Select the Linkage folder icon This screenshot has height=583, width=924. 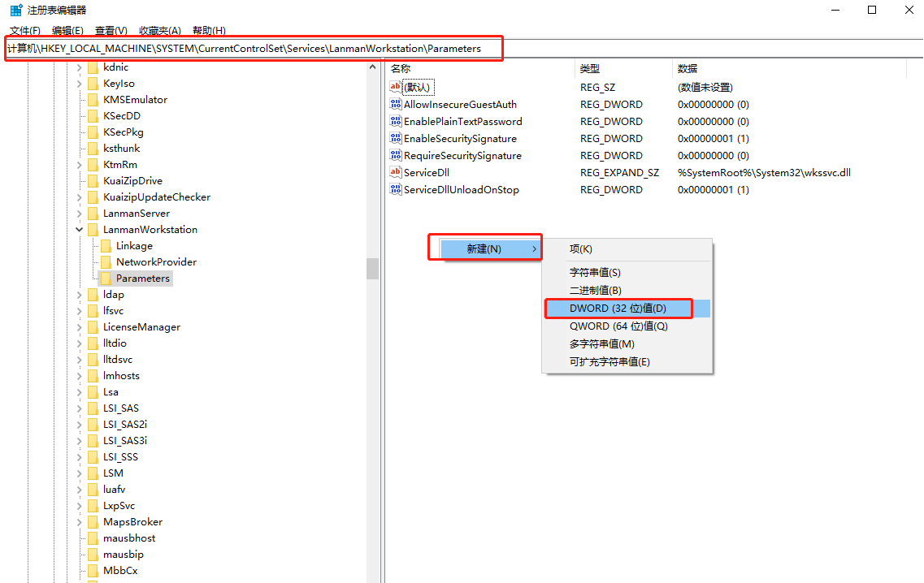coord(106,245)
